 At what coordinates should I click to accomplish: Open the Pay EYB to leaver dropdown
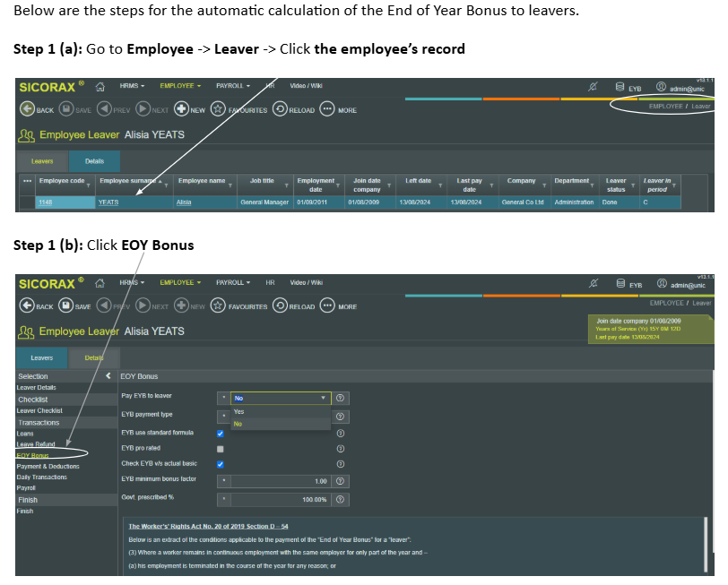click(x=281, y=398)
